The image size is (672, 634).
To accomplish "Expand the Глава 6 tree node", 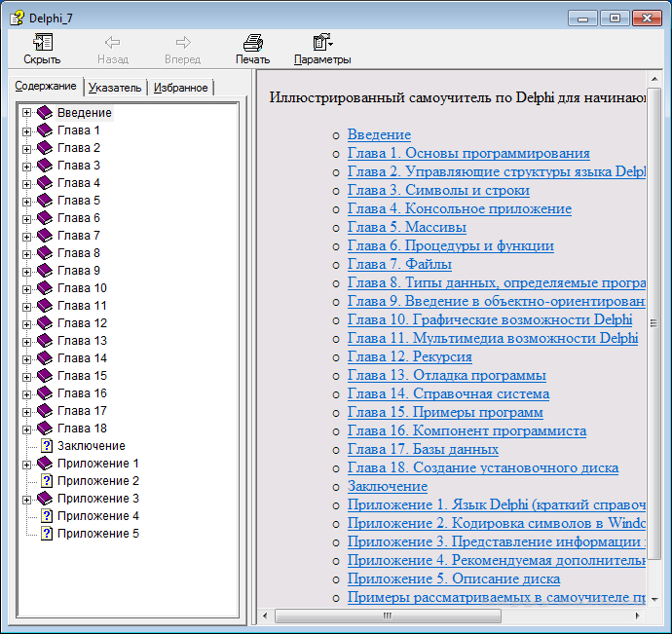I will 26,219.
